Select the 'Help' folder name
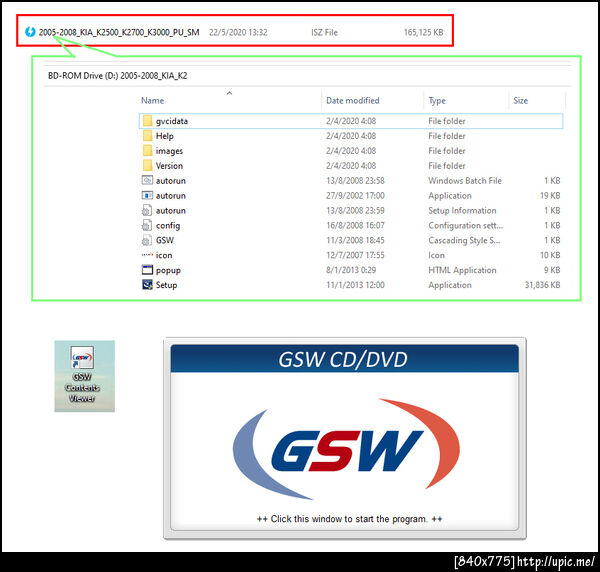This screenshot has width=600, height=572. pyautogui.click(x=165, y=136)
